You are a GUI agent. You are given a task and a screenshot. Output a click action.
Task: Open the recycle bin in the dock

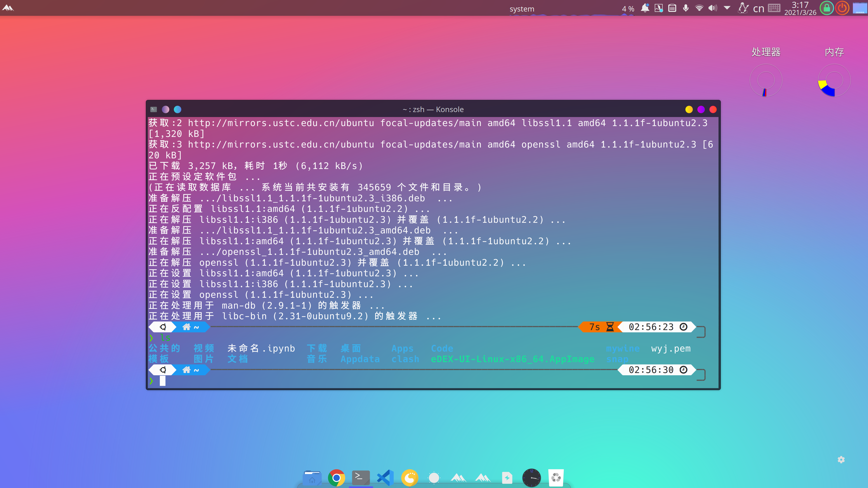pos(556,478)
